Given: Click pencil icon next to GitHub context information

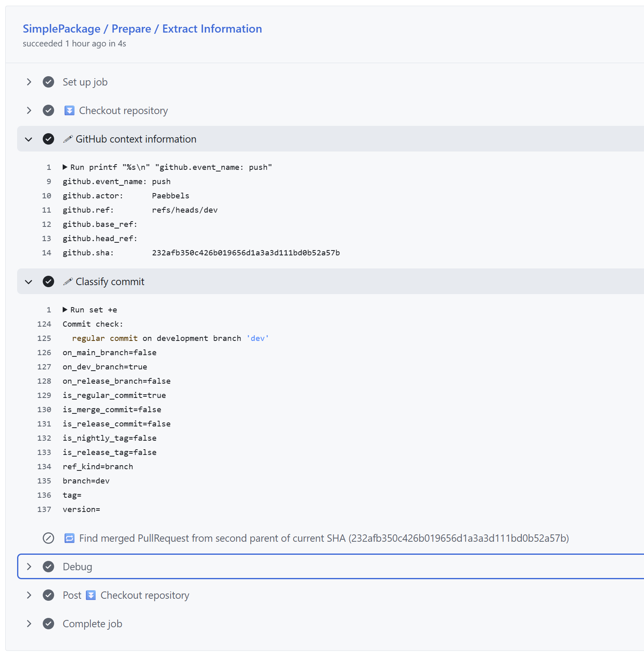Looking at the screenshot, I should point(68,139).
